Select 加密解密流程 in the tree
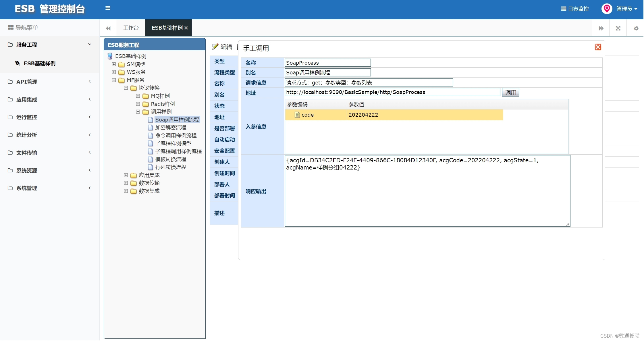This screenshot has height=341, width=644. click(171, 127)
